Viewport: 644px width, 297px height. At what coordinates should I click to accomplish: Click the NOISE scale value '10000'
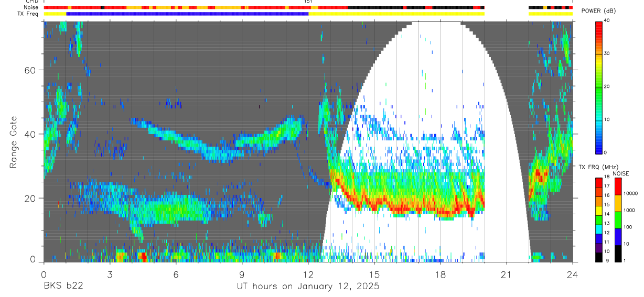tap(631, 194)
